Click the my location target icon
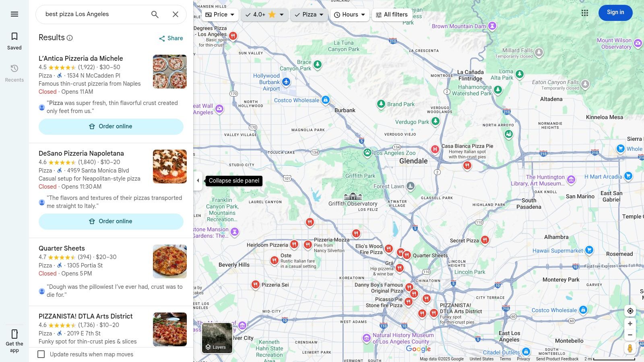The width and height of the screenshot is (644, 362). coord(630,311)
